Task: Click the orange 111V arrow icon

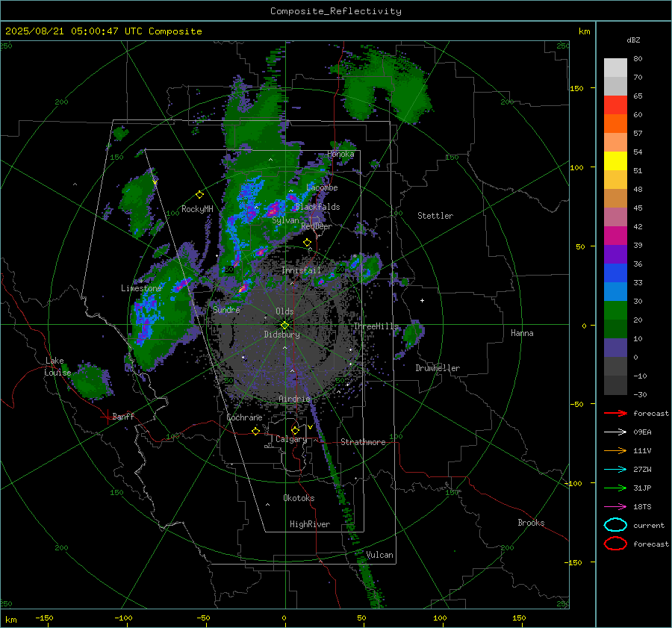Action: pyautogui.click(x=615, y=450)
